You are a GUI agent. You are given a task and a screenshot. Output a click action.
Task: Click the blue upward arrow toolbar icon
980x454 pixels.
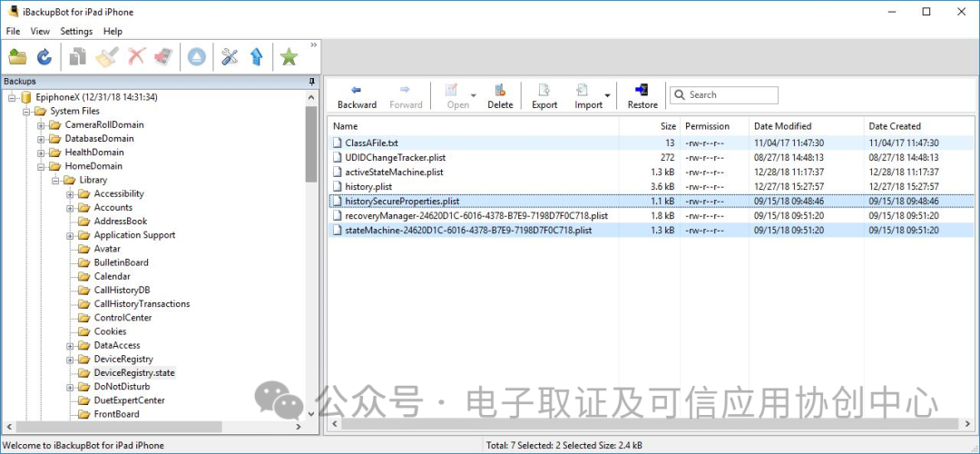pos(256,57)
